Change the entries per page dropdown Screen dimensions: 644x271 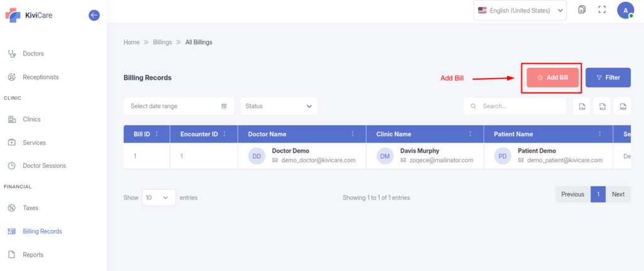click(158, 197)
